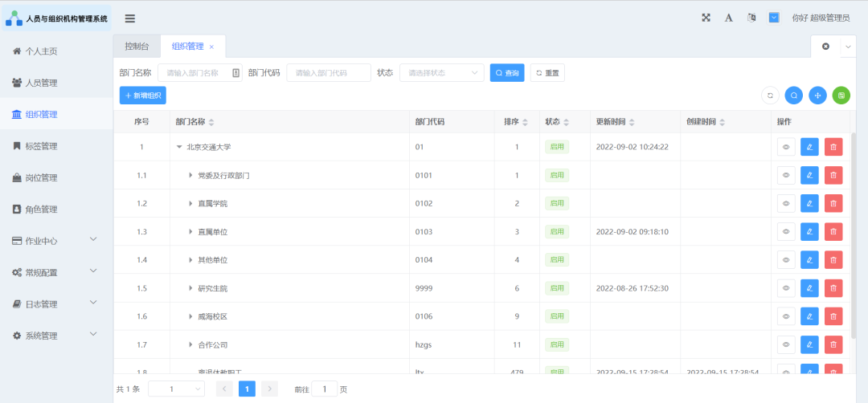Delete the 研究生院 row
868x403 pixels.
(x=833, y=288)
